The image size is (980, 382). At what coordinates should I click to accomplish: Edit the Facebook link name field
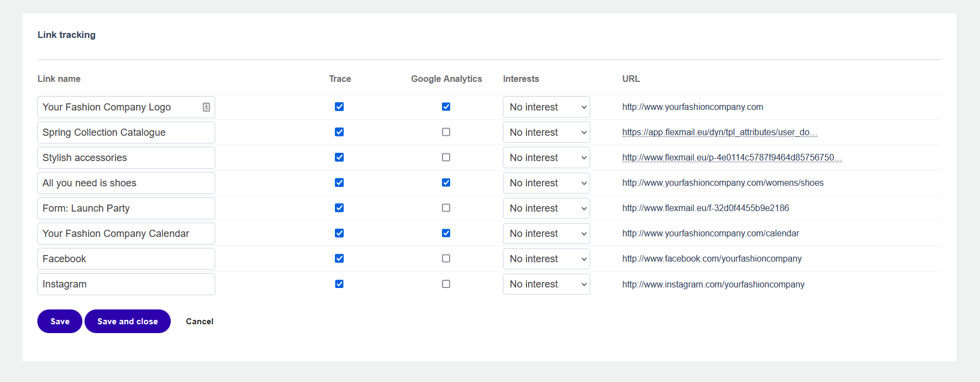point(126,259)
